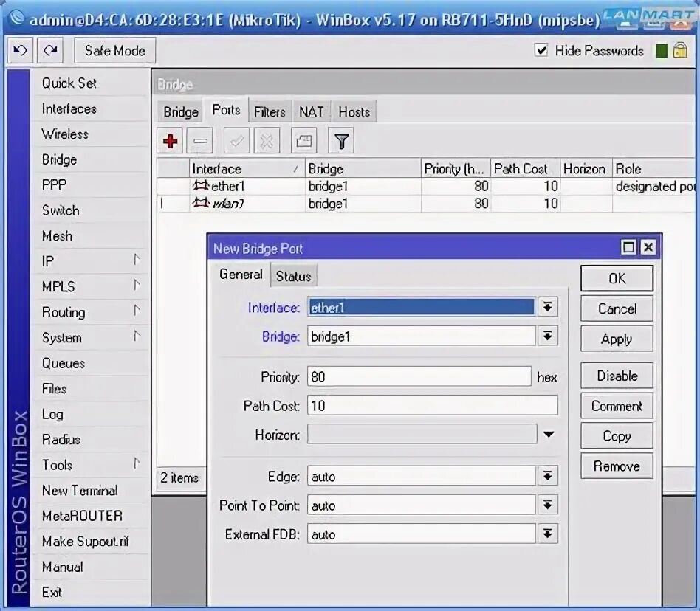The height and width of the screenshot is (611, 700).
Task: Open the Status tab in dialog
Action: tap(293, 276)
